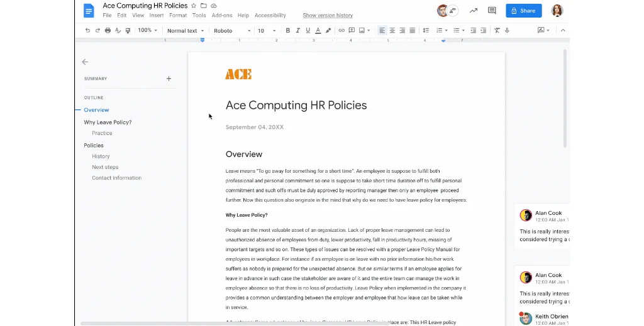Set center text alignment

click(x=392, y=30)
